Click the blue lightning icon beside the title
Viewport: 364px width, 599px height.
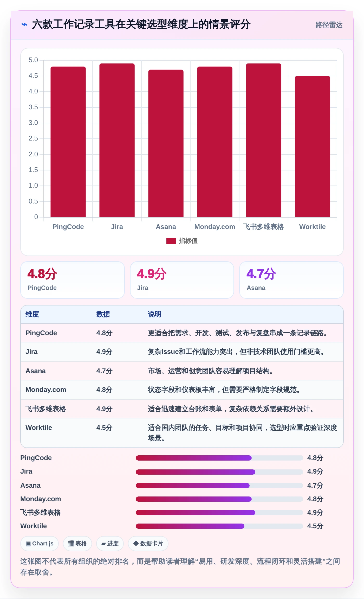[x=24, y=25]
